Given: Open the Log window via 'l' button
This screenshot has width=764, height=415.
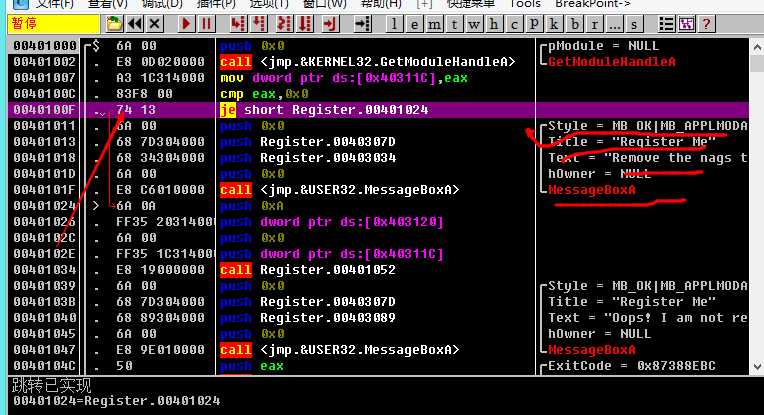Looking at the screenshot, I should point(394,23).
